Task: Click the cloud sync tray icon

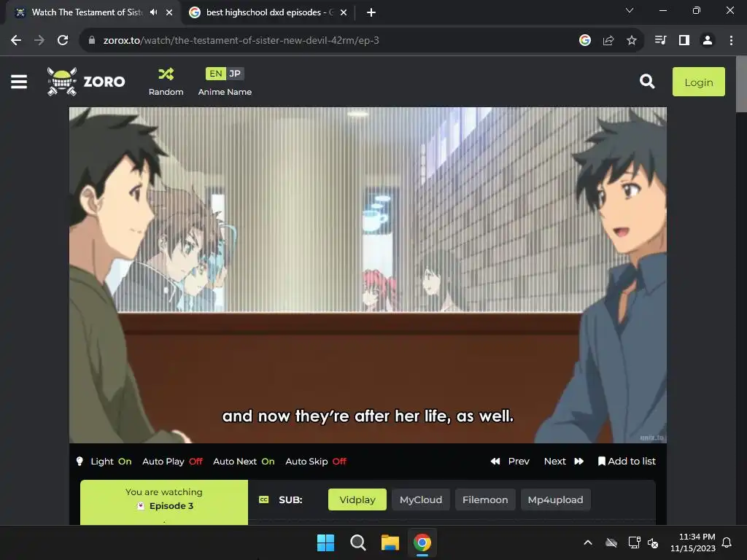Action: coord(611,542)
